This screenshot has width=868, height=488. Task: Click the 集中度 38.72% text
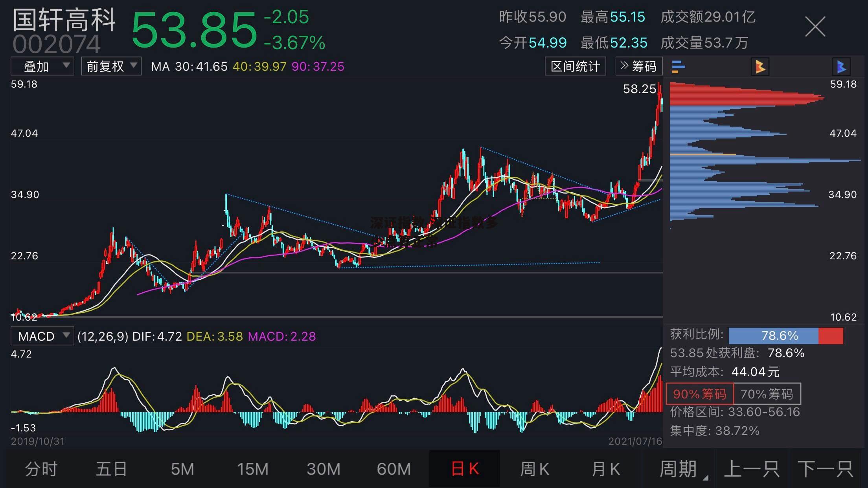coord(714,431)
